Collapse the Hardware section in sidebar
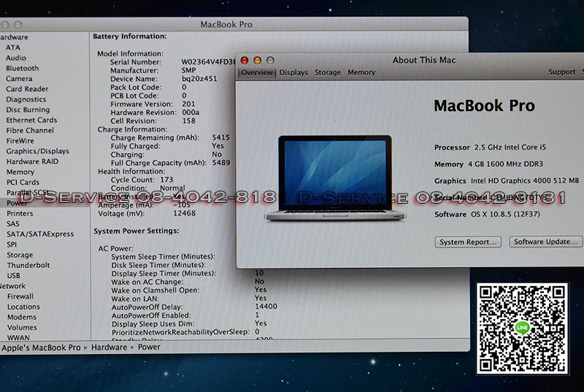Image resolution: width=584 pixels, height=392 pixels. pos(14,37)
